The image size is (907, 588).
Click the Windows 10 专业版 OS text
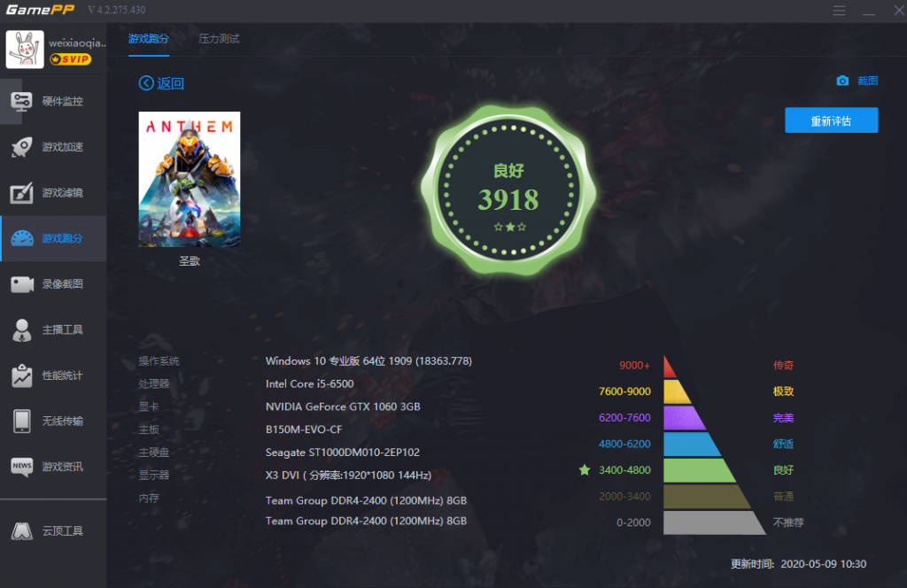click(368, 360)
